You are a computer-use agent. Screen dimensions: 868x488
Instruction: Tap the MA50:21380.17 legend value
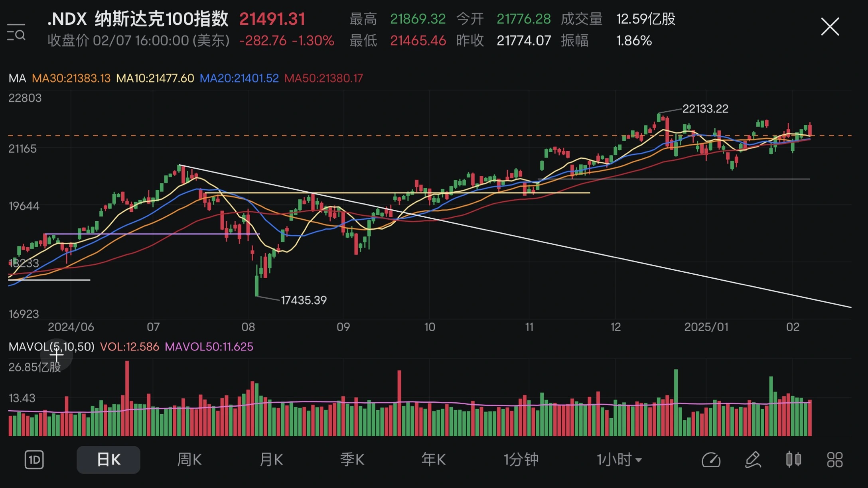pyautogui.click(x=324, y=78)
